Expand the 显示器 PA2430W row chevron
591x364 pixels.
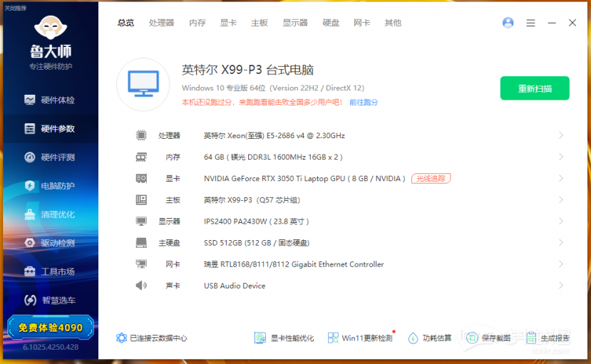point(561,221)
